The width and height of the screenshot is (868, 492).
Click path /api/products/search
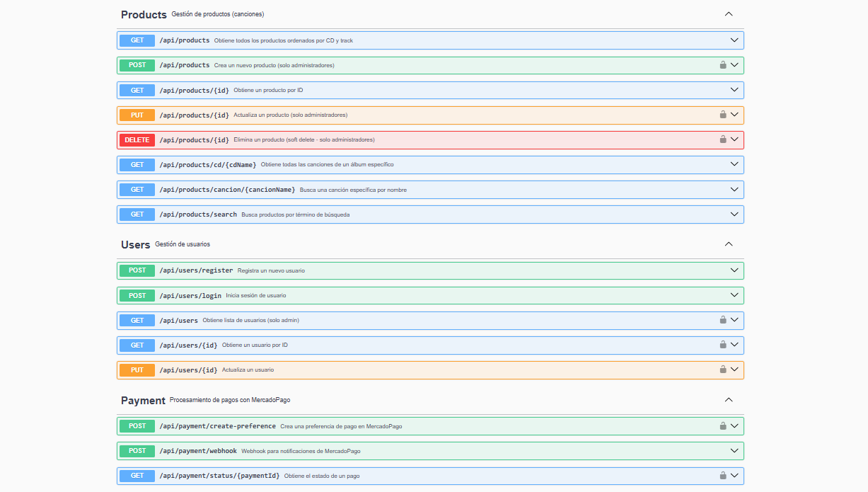(198, 214)
